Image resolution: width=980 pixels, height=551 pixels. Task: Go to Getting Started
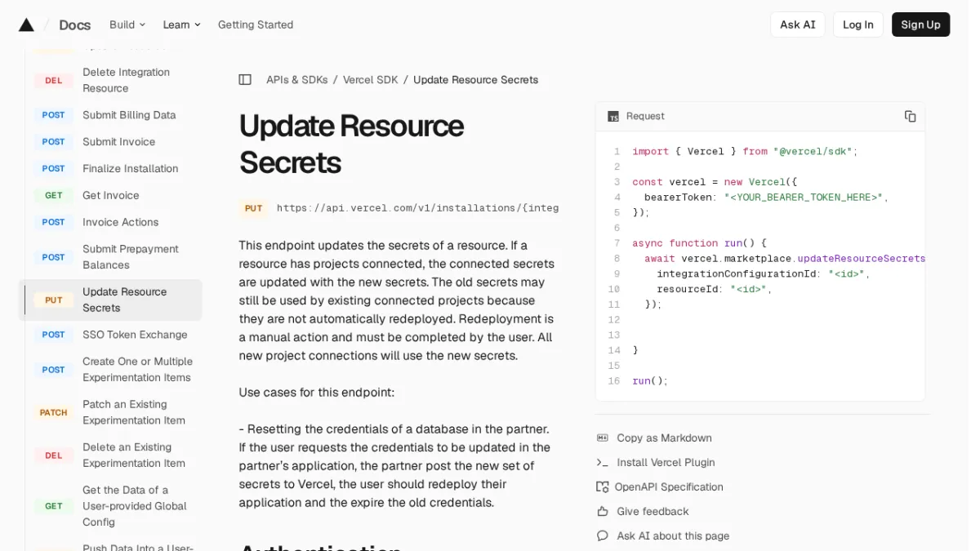[x=256, y=24]
